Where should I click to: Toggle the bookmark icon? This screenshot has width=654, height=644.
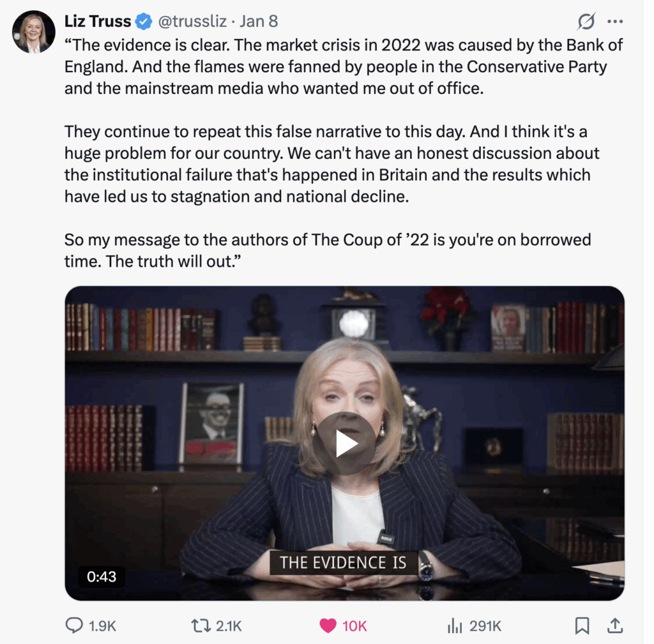pyautogui.click(x=582, y=625)
